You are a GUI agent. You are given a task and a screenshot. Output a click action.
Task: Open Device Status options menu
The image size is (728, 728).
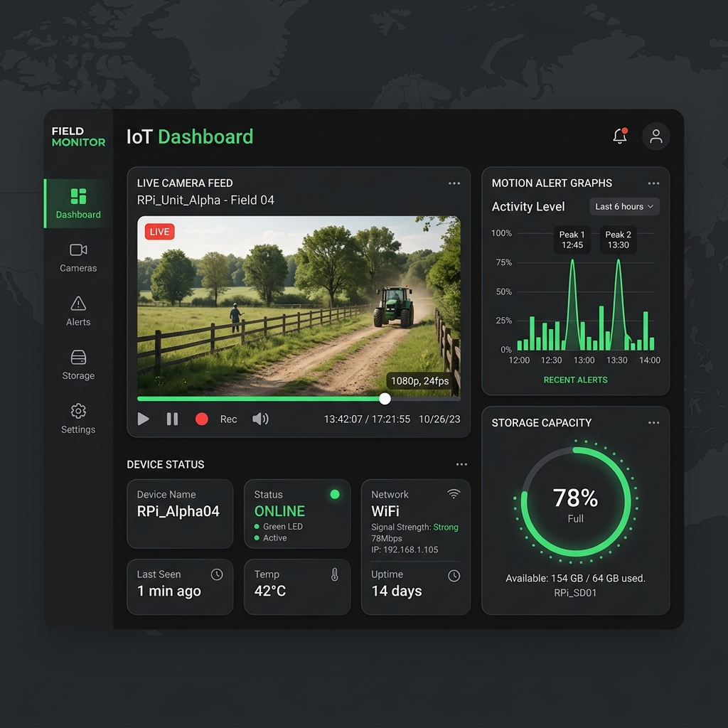click(x=461, y=464)
